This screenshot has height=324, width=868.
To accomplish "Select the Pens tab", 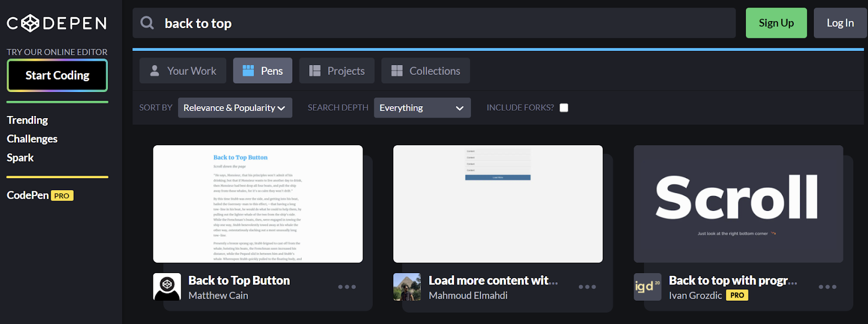I will 263,71.
